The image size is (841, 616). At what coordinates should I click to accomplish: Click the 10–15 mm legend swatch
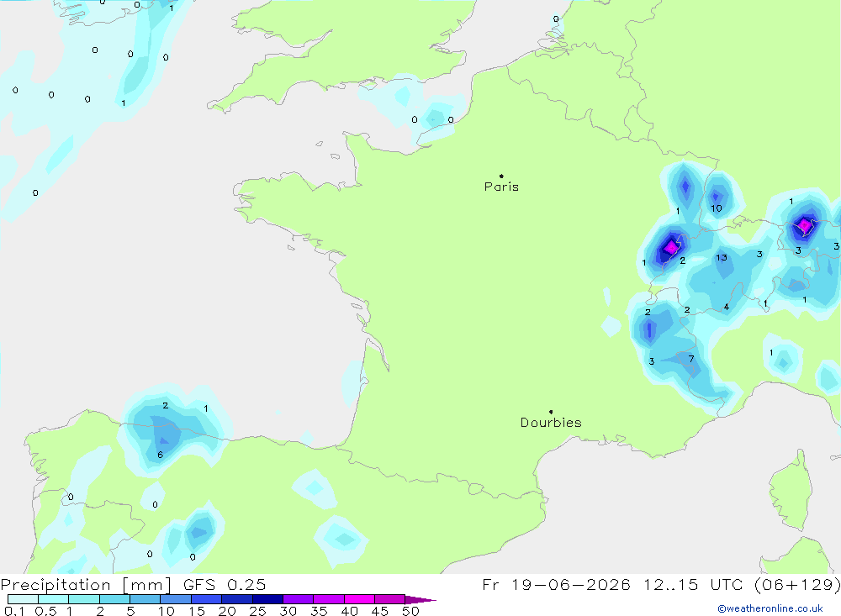[x=176, y=599]
